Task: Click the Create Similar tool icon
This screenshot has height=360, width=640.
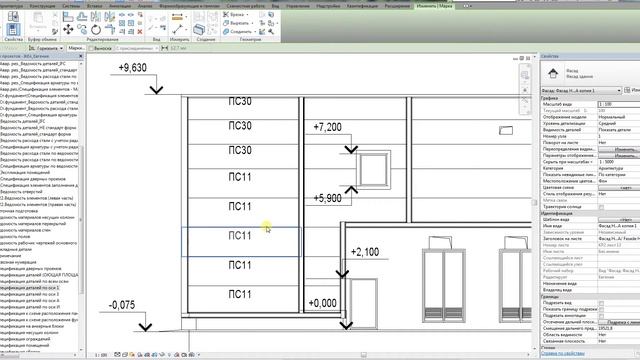Action: (199, 29)
